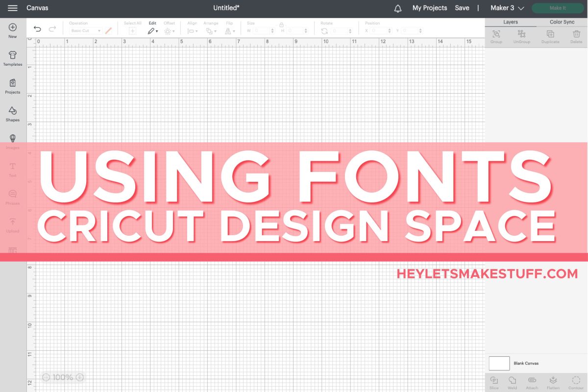The height and width of the screenshot is (392, 588).
Task: Click the 100% zoom level
Action: coord(63,377)
